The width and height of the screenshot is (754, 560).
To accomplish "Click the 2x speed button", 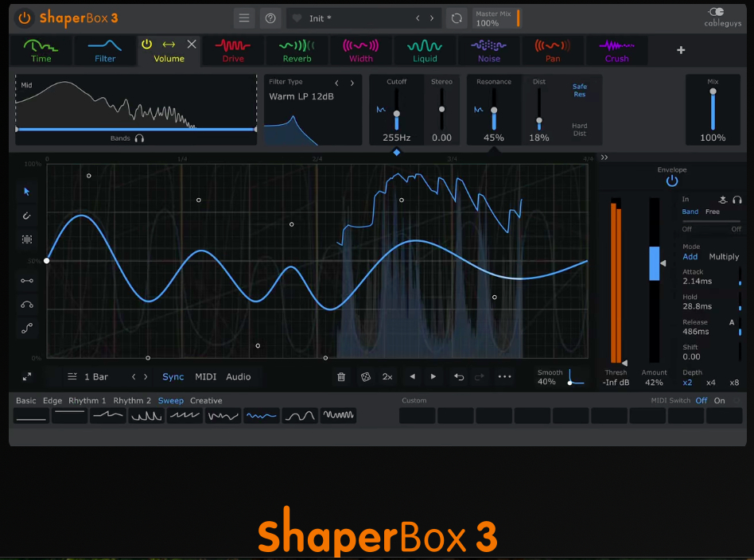I will click(x=387, y=377).
